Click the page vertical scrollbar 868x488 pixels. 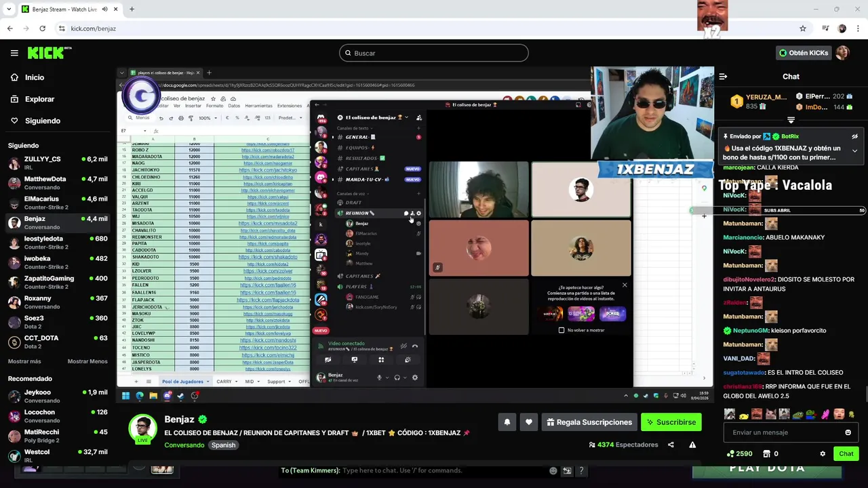coord(865,393)
